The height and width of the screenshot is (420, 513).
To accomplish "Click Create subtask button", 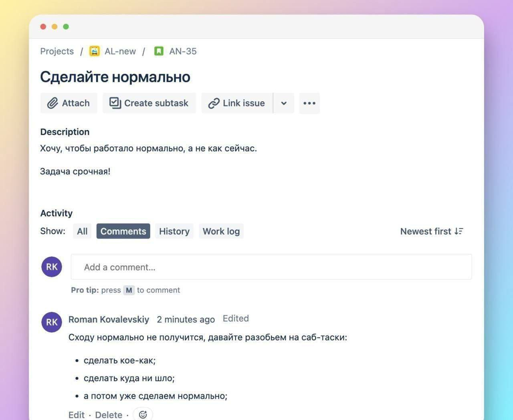I will click(149, 103).
